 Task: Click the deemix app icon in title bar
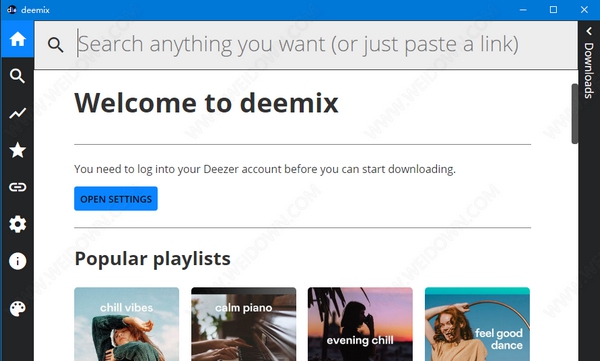pyautogui.click(x=12, y=10)
